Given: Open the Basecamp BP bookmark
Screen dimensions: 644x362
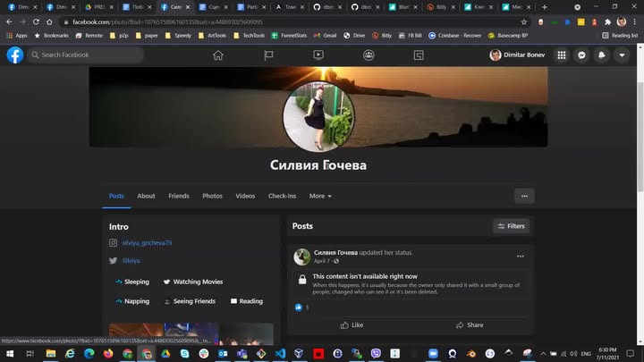Looking at the screenshot, I should [x=508, y=36].
